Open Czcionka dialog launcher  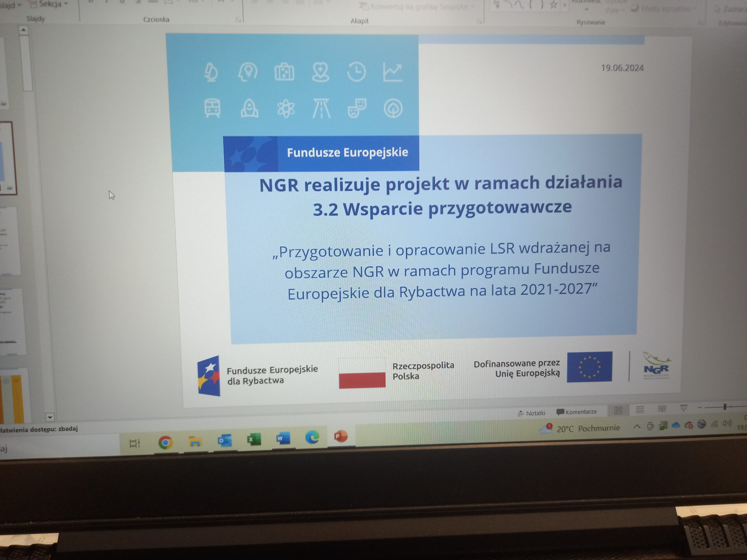238,20
